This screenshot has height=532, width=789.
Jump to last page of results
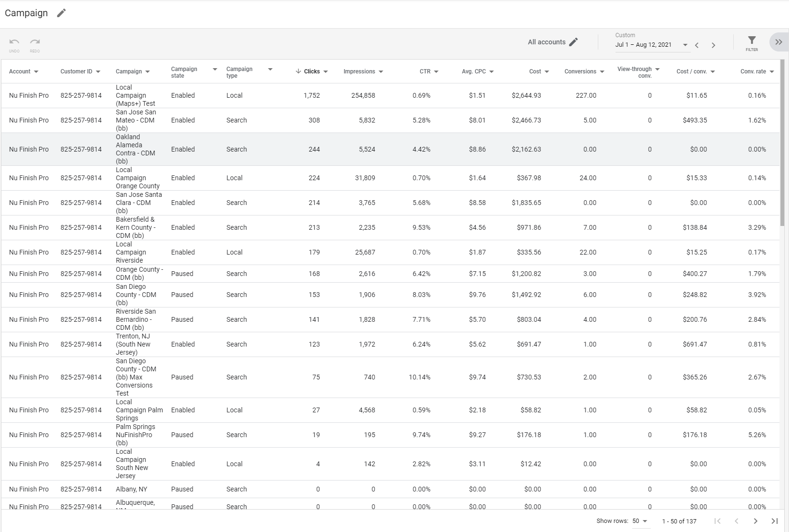point(775,521)
